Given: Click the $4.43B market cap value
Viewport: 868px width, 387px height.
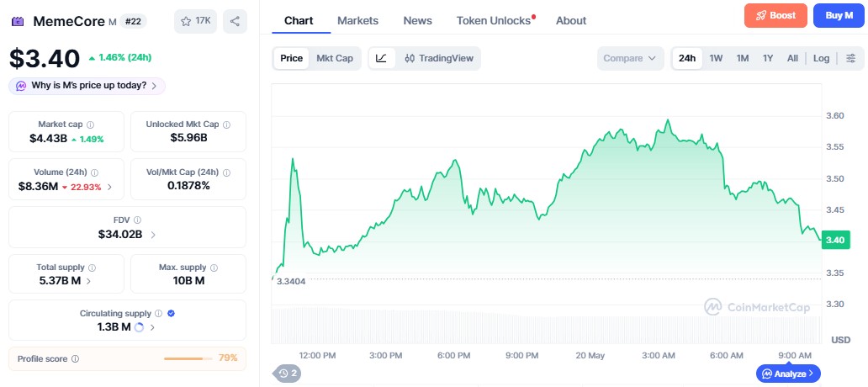Looking at the screenshot, I should [x=48, y=139].
